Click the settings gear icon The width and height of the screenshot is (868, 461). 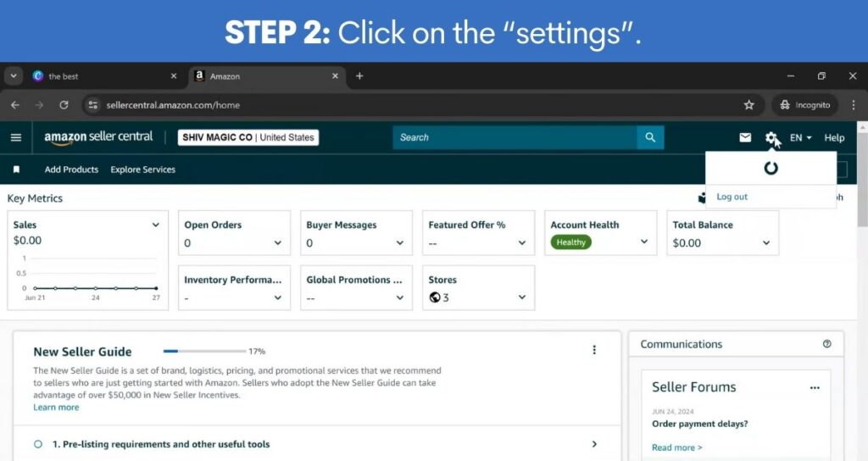point(771,137)
